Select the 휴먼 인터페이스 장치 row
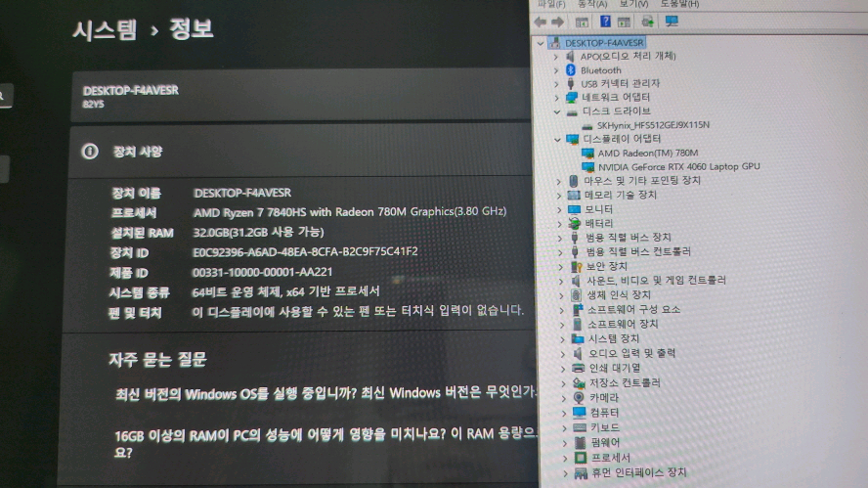The height and width of the screenshot is (488, 868). (639, 472)
